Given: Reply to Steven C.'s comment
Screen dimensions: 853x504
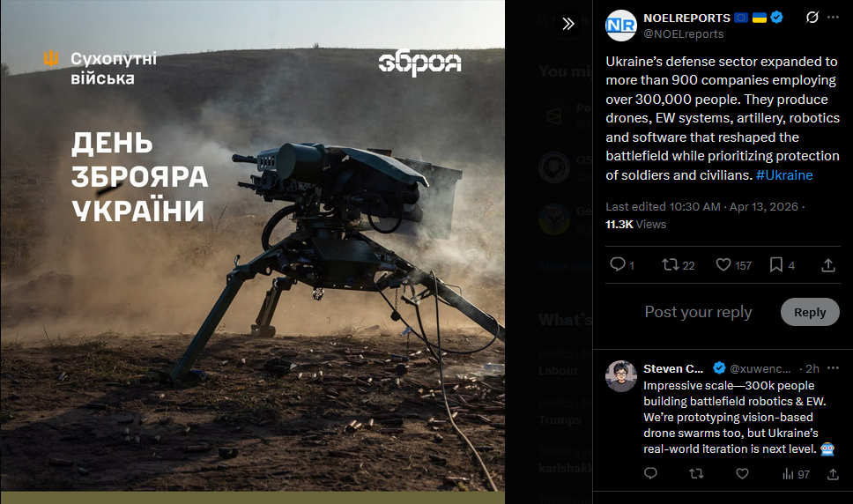Looking at the screenshot, I should 650,473.
